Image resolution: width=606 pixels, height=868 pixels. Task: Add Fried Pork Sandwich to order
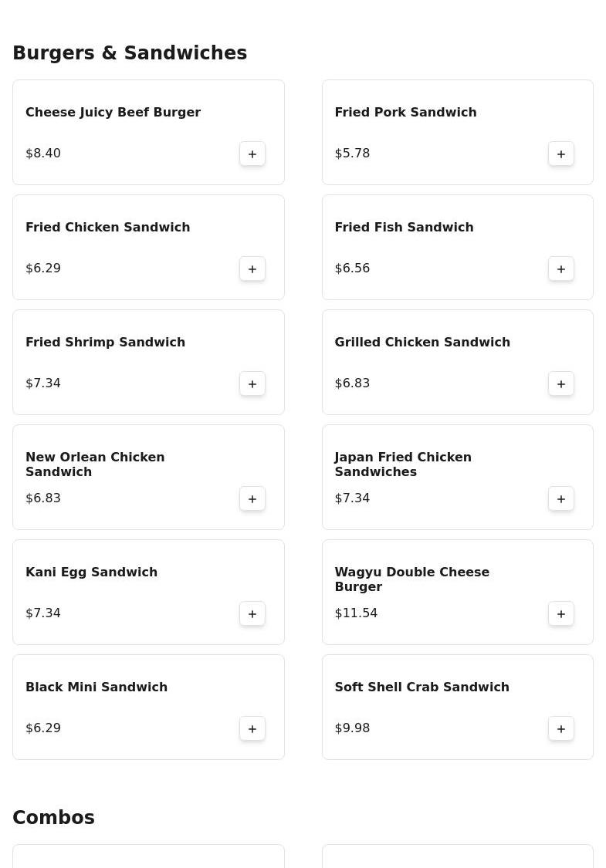click(x=561, y=154)
